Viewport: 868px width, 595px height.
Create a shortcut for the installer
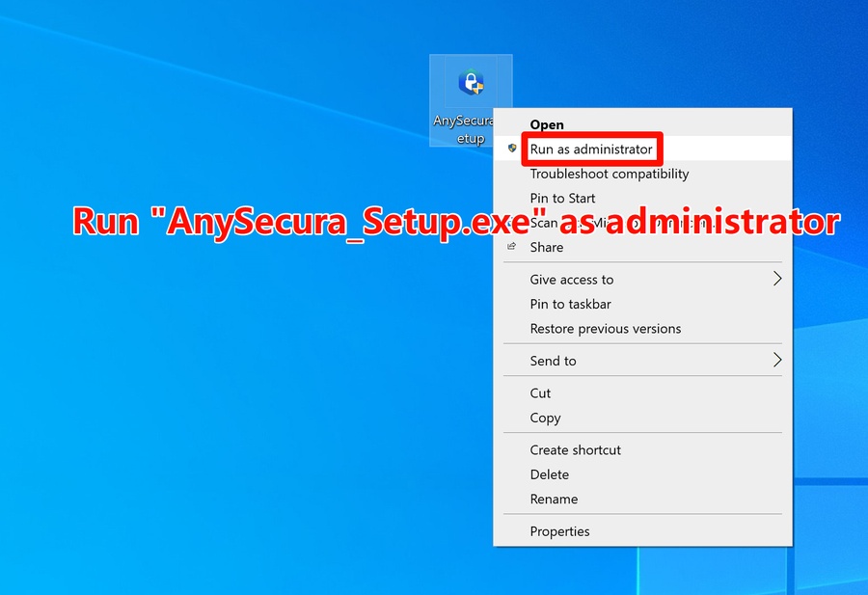pos(575,449)
